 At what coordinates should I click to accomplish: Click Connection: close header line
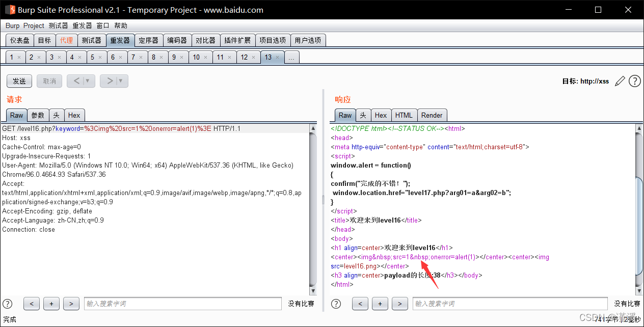point(29,230)
